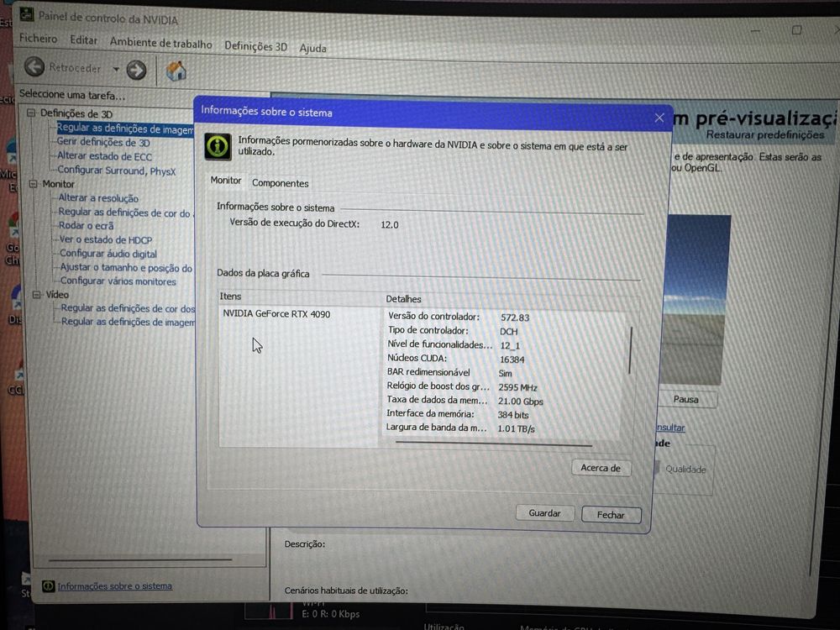
Task: Select Gerir definições de 3D
Action: 103,143
